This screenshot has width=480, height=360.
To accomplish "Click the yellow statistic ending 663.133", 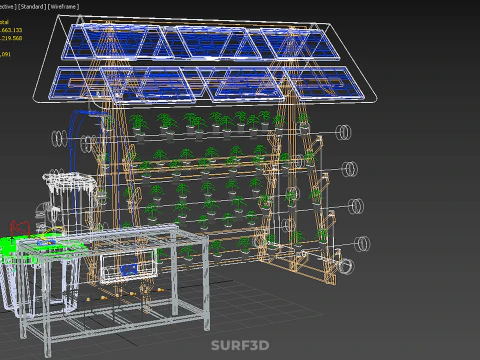I will coord(11,30).
